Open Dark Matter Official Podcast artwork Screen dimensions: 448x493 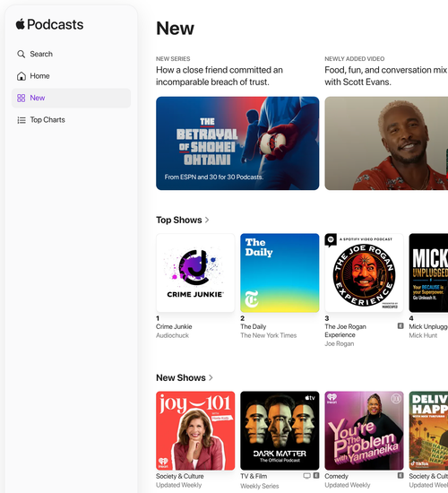click(x=280, y=431)
